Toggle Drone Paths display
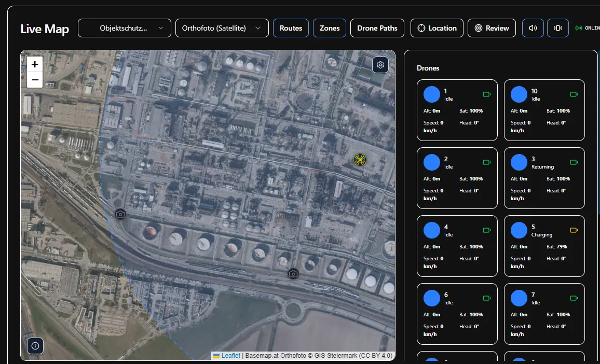This screenshot has height=364, width=600. (x=377, y=28)
